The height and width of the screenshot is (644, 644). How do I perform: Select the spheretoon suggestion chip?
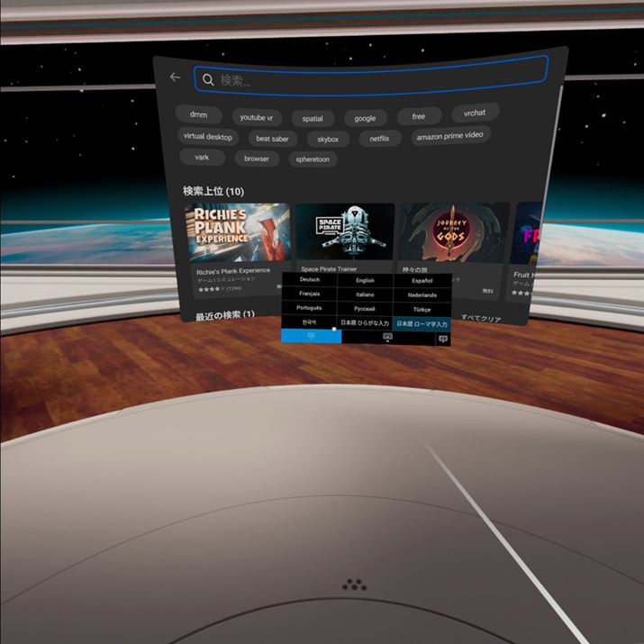click(x=313, y=159)
